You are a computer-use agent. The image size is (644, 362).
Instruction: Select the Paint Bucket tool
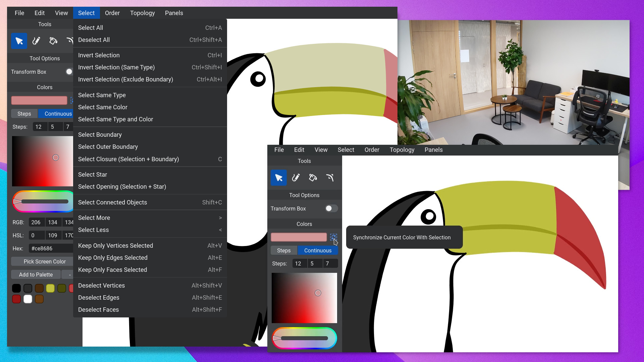(53, 41)
